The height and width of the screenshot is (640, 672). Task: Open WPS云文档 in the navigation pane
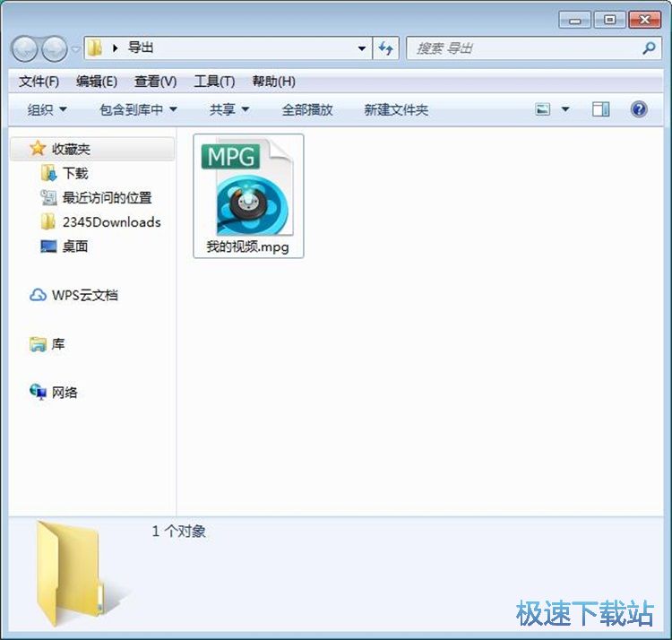85,296
